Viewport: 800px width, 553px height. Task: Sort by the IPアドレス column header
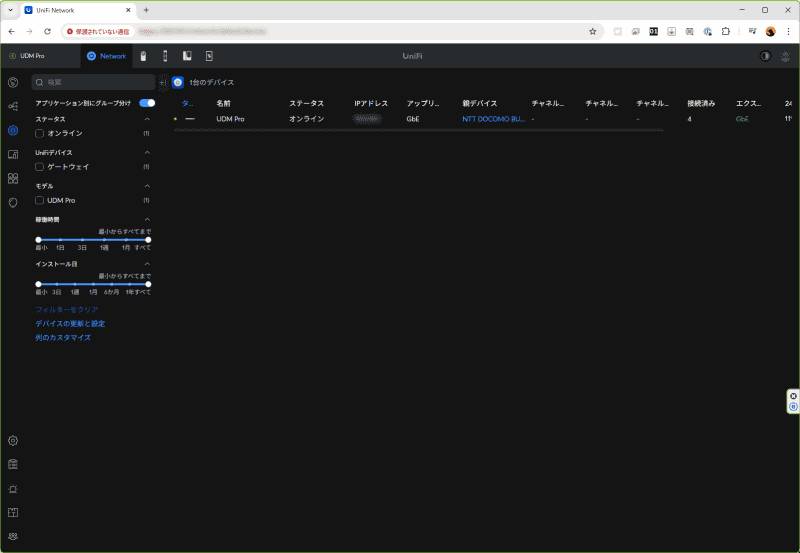(x=371, y=104)
